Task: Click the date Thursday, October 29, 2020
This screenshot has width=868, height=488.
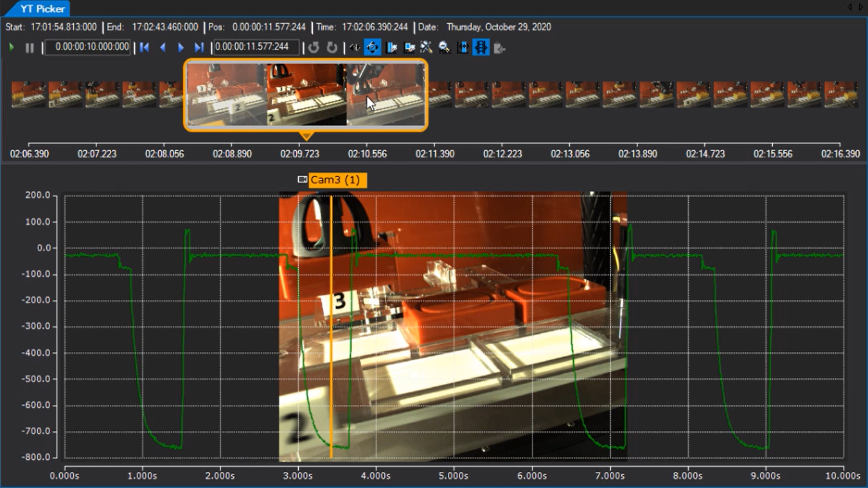Action: [499, 27]
